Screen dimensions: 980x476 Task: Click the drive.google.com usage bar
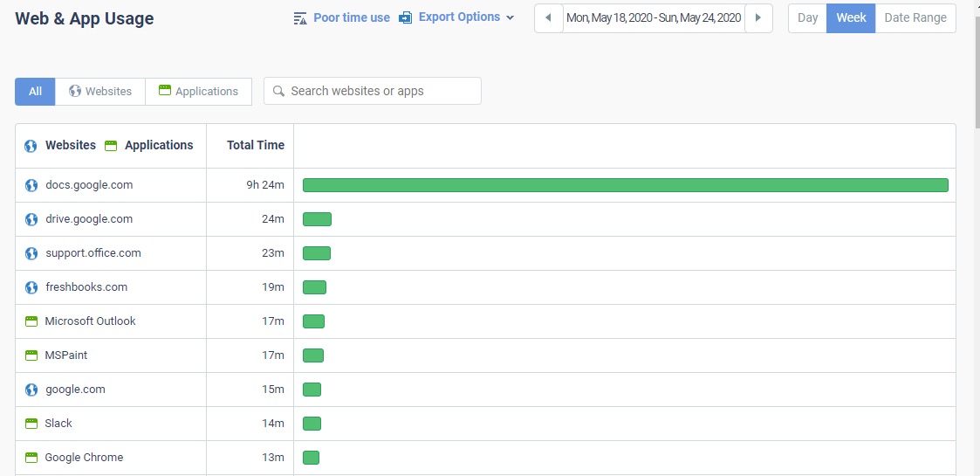[317, 219]
